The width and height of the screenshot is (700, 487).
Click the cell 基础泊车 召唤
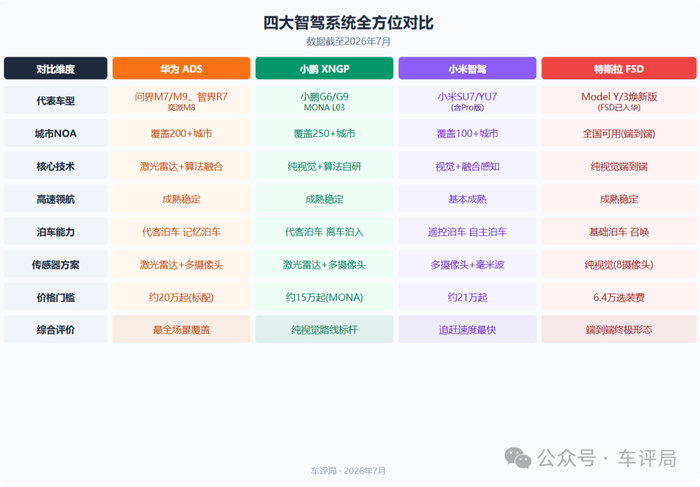point(619,231)
